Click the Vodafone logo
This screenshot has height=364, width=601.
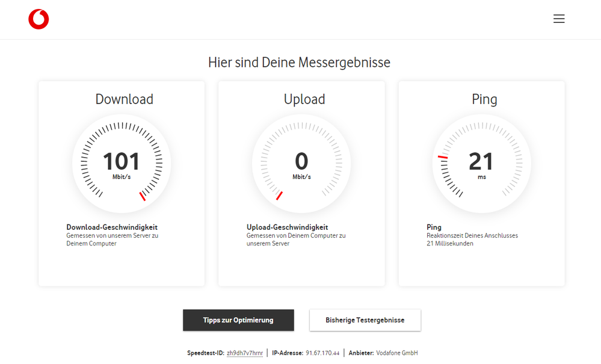pyautogui.click(x=39, y=19)
